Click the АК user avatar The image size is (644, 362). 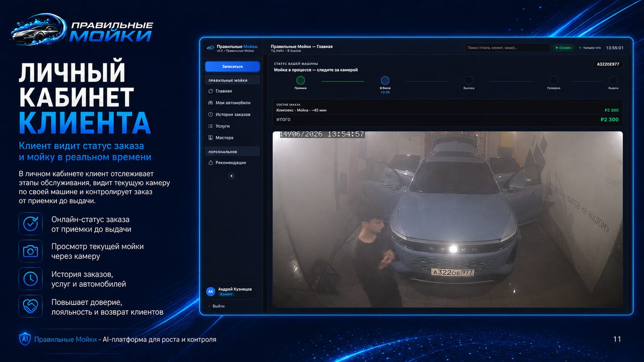pyautogui.click(x=211, y=292)
